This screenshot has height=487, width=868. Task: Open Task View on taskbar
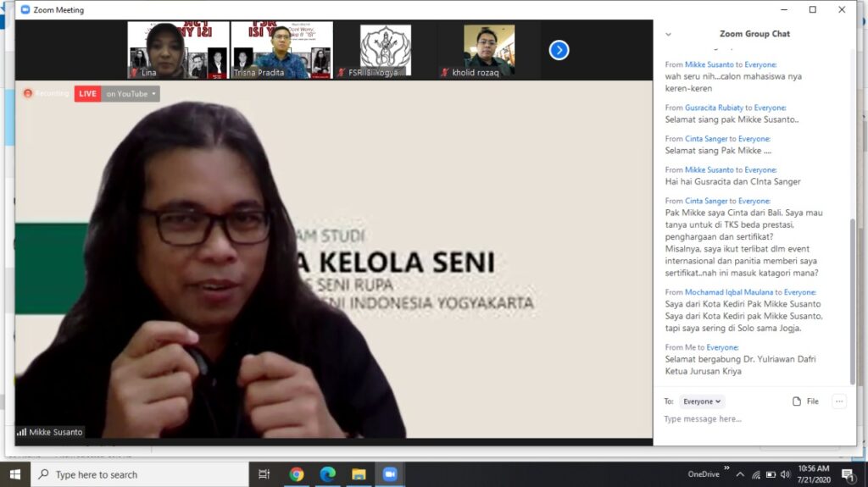point(264,474)
